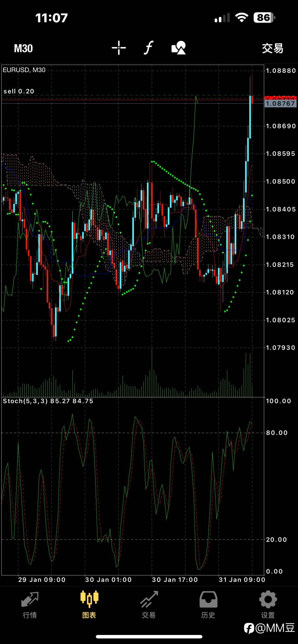298x644 pixels.
Task: Select the sell 0.20 order label
Action: tap(19, 91)
